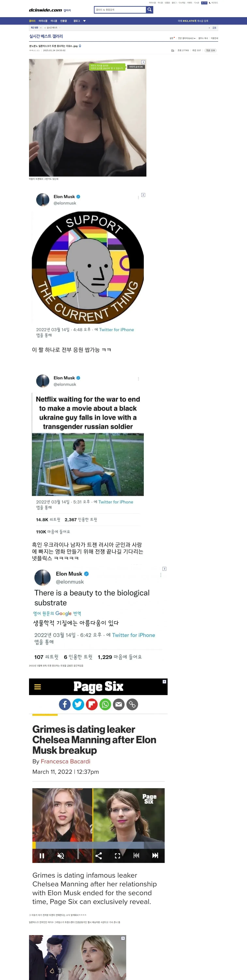Switch to the 마이너갤 tab
Image resolution: width=247 pixels, height=980 pixels.
point(43,21)
